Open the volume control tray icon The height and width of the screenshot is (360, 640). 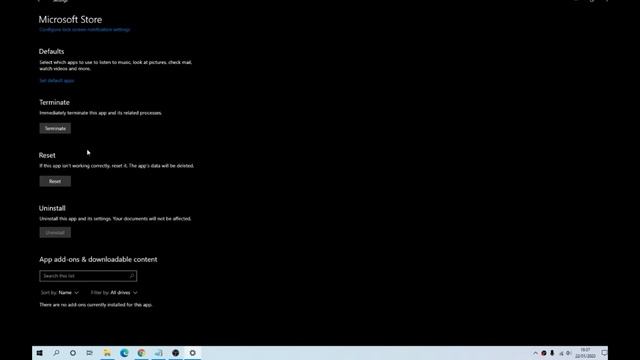coord(568,353)
